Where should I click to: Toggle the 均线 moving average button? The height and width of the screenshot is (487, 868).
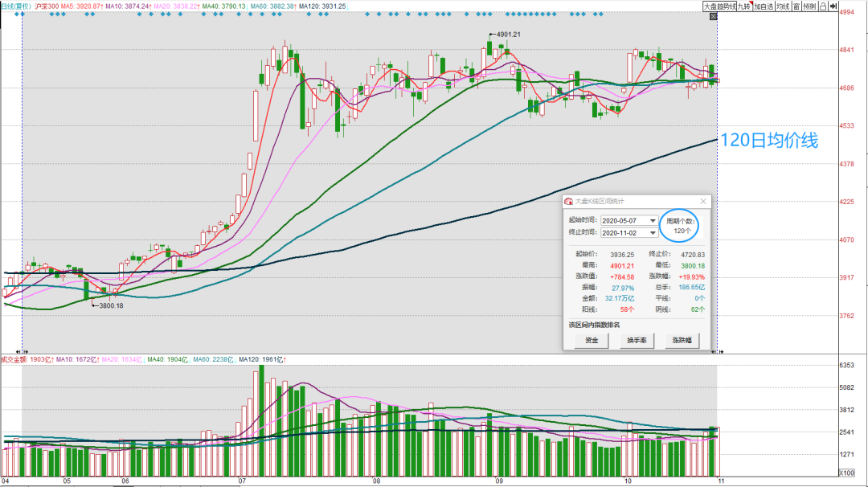782,6
